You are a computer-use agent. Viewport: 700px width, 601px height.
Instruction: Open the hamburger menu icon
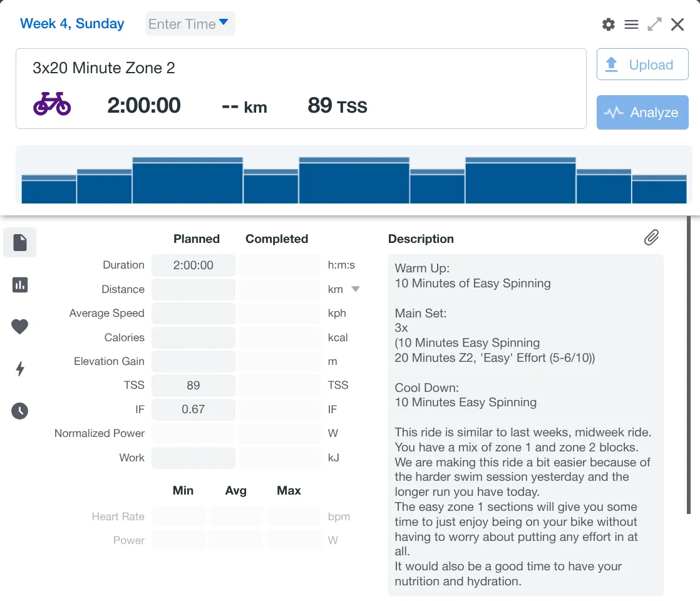pos(631,24)
